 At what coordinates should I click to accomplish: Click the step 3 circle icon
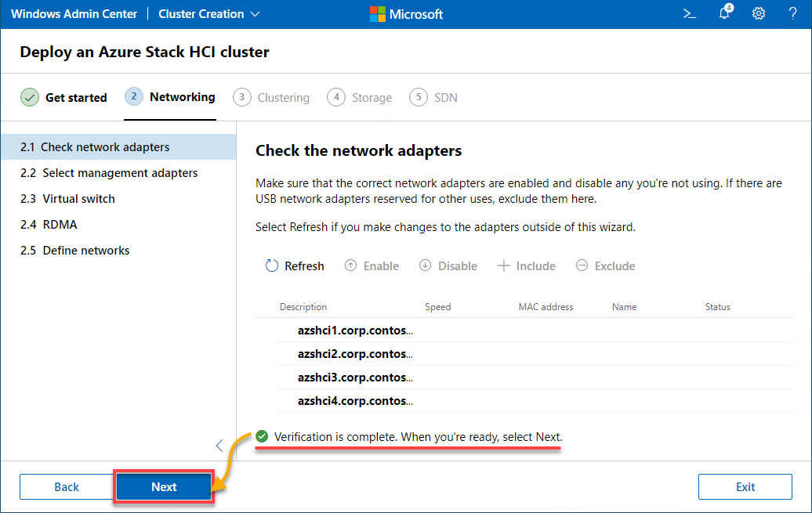(242, 97)
